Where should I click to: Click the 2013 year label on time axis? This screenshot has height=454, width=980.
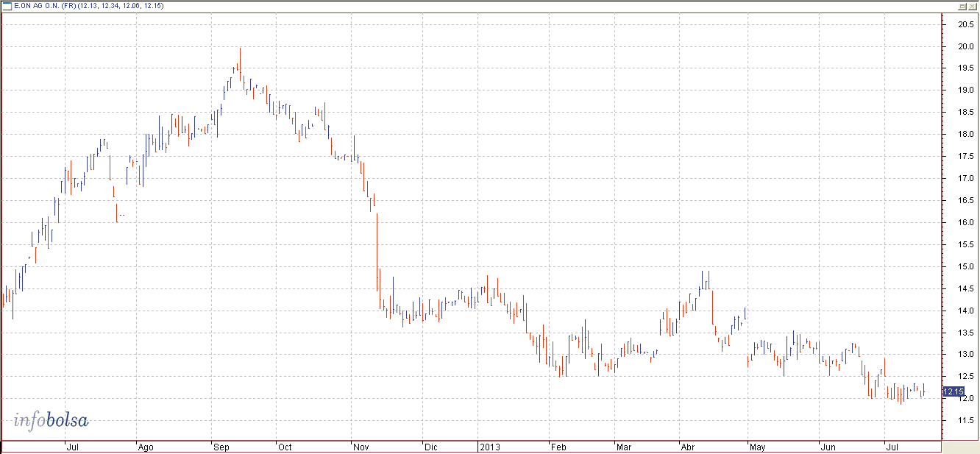pos(489,447)
